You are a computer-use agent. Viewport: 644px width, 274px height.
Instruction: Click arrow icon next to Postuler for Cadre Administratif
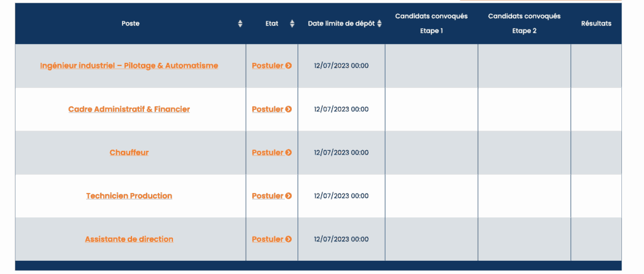click(x=289, y=109)
